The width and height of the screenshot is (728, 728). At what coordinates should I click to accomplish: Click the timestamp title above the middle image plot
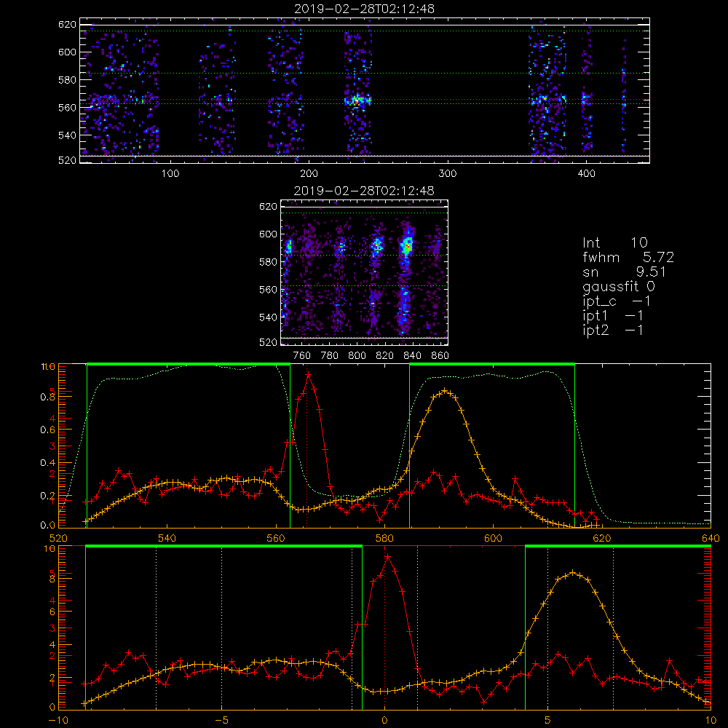[x=364, y=191]
